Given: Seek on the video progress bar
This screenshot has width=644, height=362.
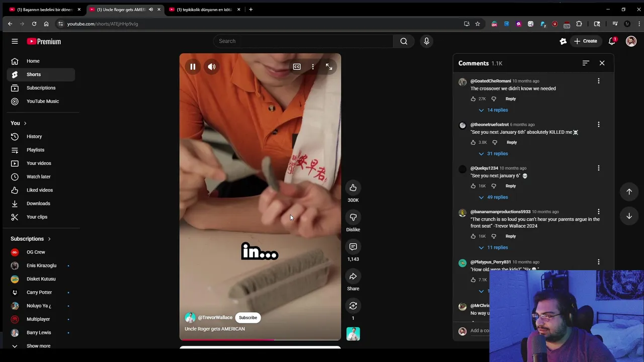Looking at the screenshot, I should 260,340.
